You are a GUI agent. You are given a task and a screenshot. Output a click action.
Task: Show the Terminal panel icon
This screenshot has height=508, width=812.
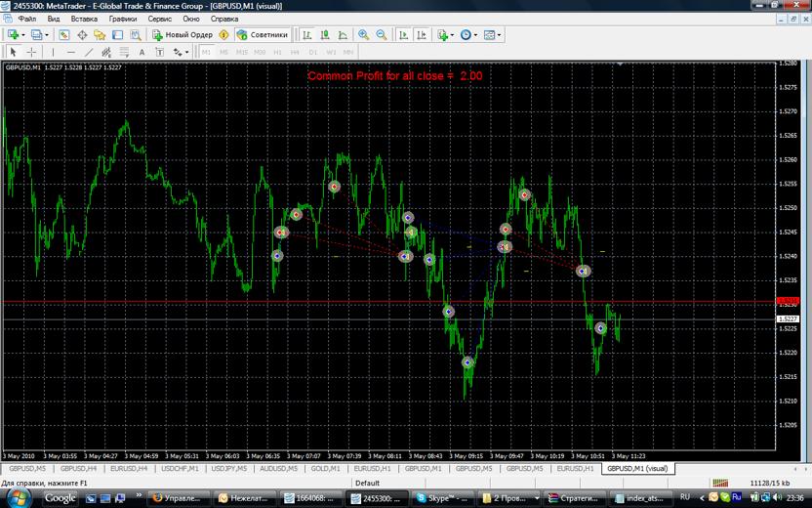coord(117,35)
